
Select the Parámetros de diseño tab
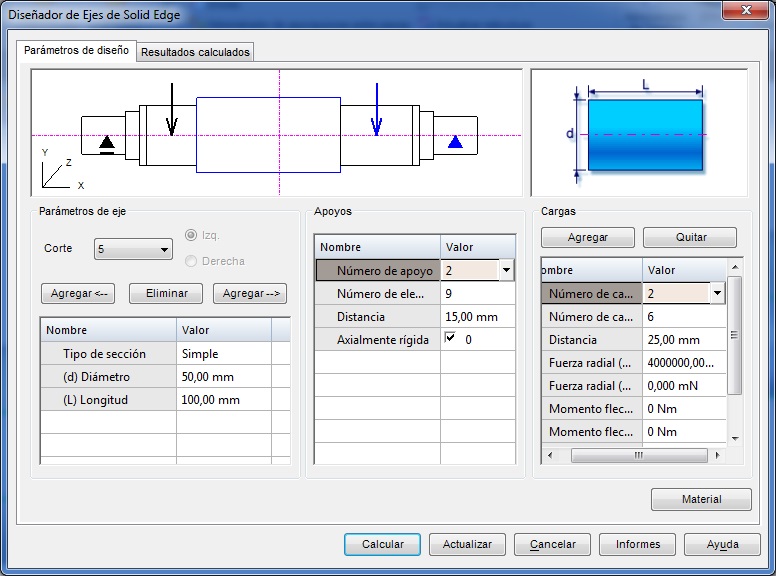[76, 50]
